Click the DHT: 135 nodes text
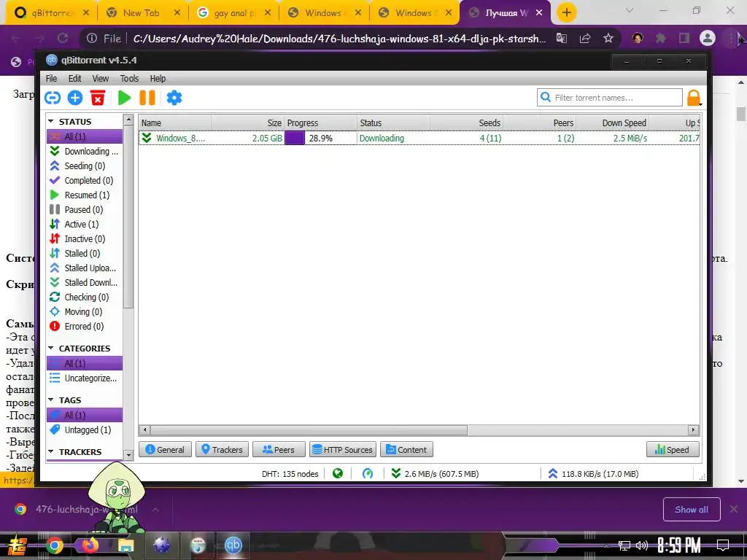Screen dimensions: 747x560 tap(290, 474)
